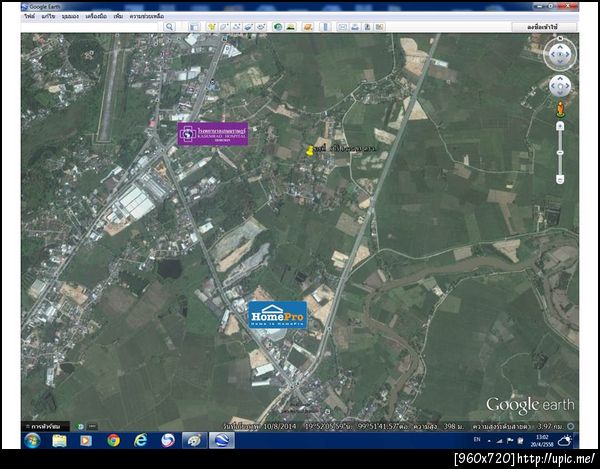Open the ไฟล์ (File) menu
600x469 pixels.
click(x=29, y=16)
